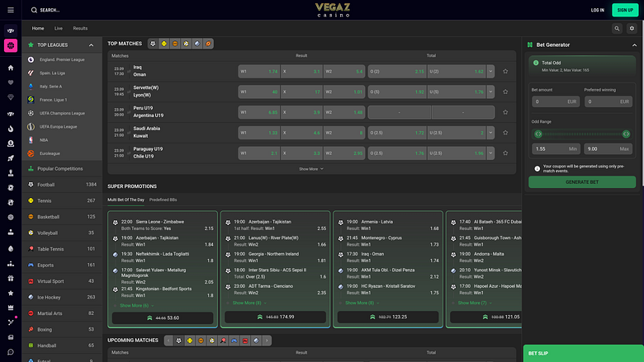The height and width of the screenshot is (362, 644).
Task: Filter Top Matches by tennis ball icon
Action: pos(163,44)
